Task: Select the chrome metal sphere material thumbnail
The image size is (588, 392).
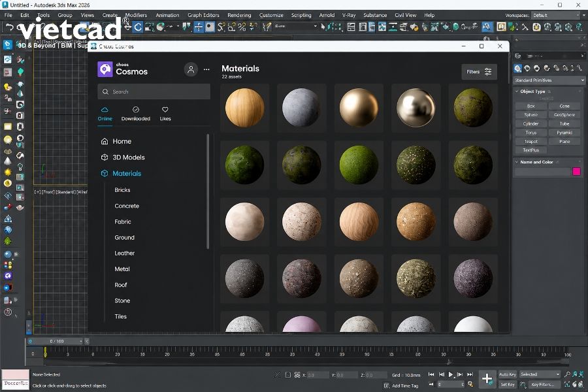Action: pyautogui.click(x=416, y=108)
